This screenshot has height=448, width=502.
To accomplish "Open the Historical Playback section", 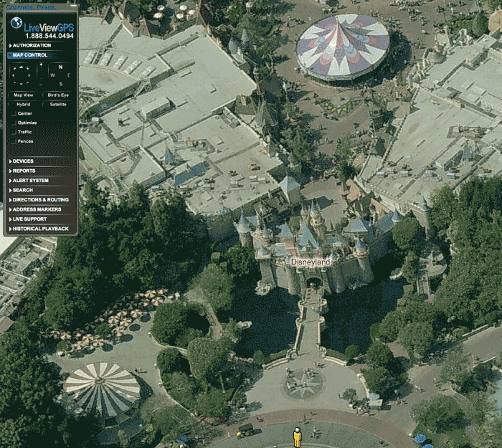I will 40,229.
